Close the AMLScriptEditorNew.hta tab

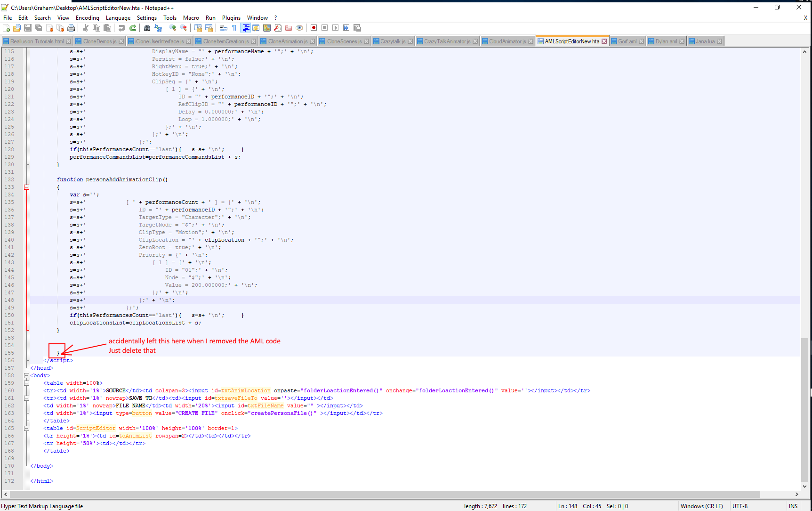(x=604, y=41)
